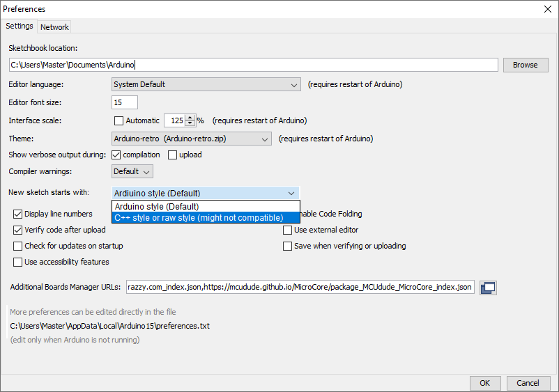
Task: Switch to the Network tab
Action: 54,27
